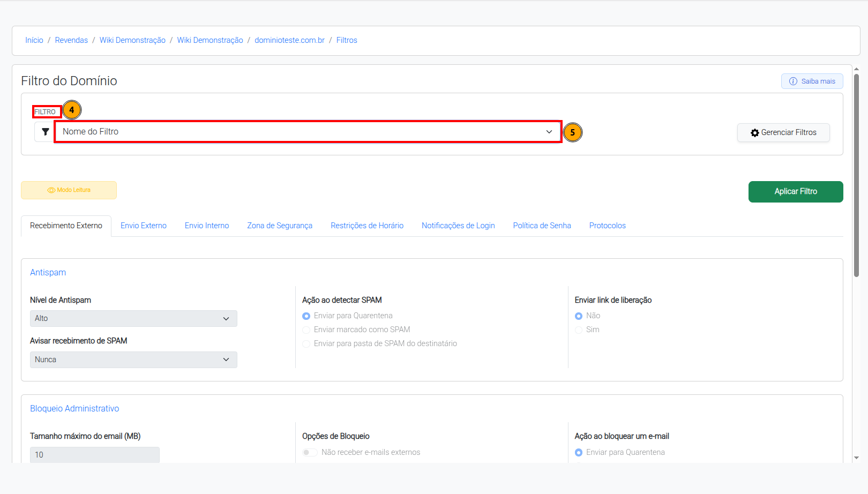Switch to Envio Interno tab

pyautogui.click(x=207, y=226)
